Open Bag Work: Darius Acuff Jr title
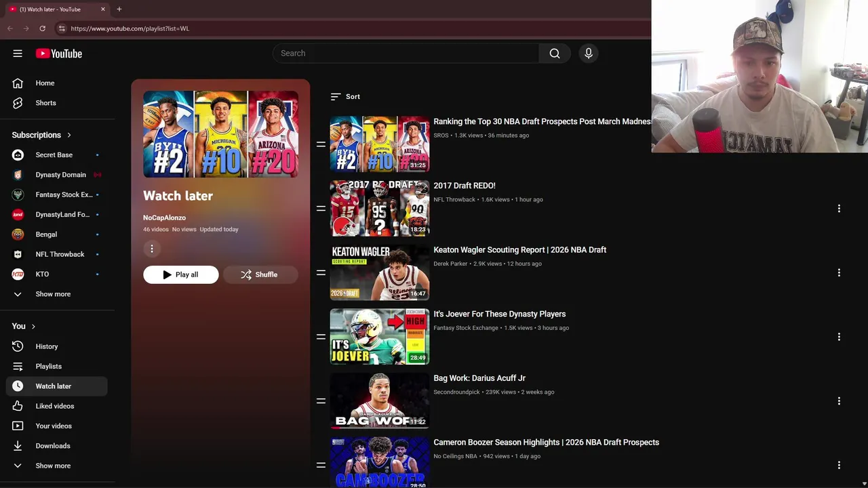868x488 pixels. [x=479, y=378]
